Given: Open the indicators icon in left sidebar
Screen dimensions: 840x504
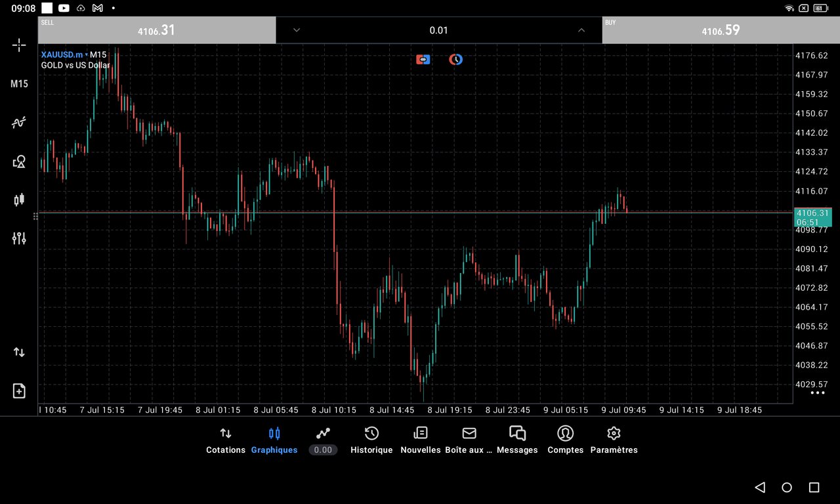Looking at the screenshot, I should (19, 123).
